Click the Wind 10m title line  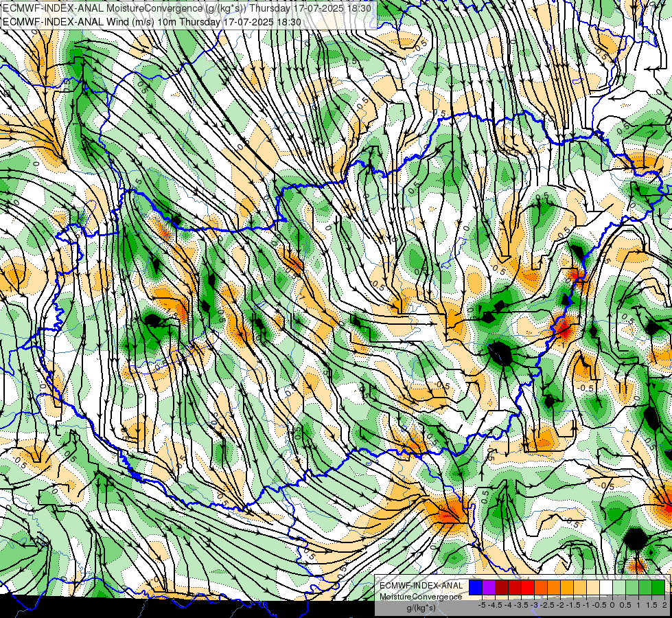tap(152, 21)
